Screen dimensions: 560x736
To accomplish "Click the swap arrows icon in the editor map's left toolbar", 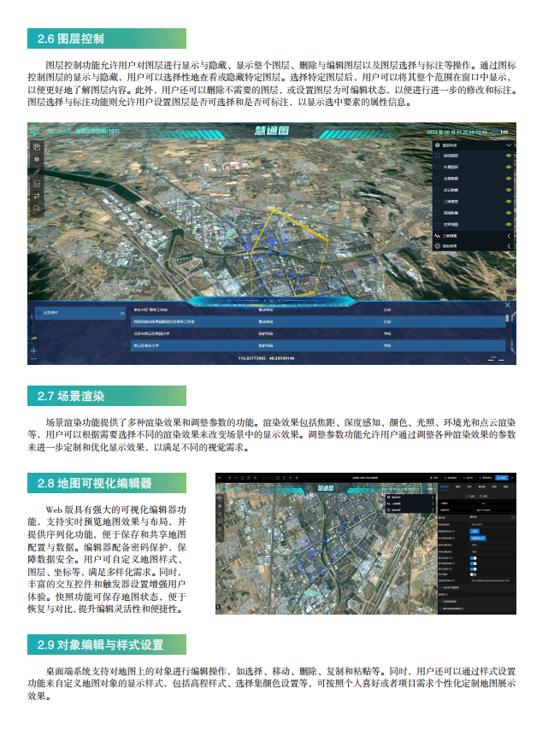I will click(220, 527).
